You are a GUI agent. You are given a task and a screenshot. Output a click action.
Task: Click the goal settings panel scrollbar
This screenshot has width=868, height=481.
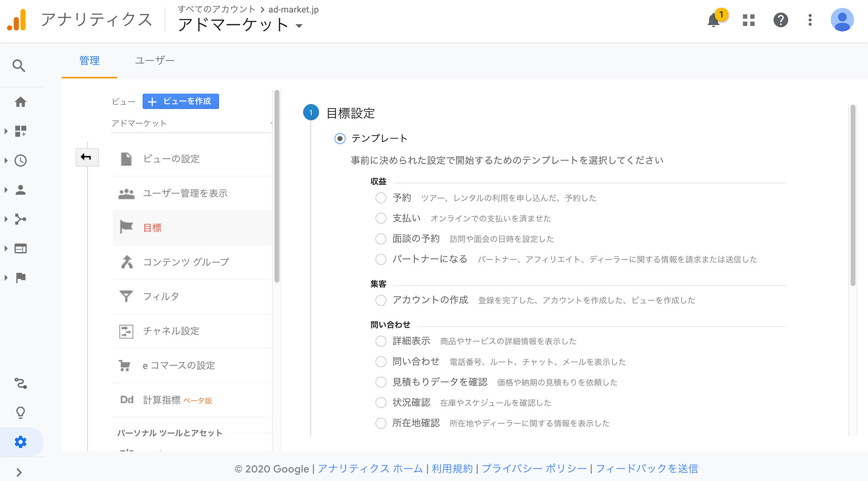tap(852, 195)
